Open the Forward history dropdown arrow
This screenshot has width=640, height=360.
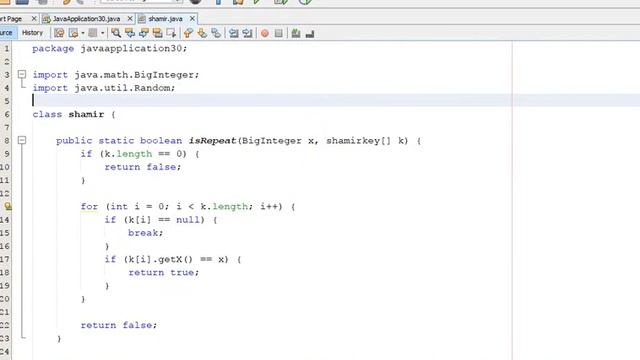click(x=102, y=33)
